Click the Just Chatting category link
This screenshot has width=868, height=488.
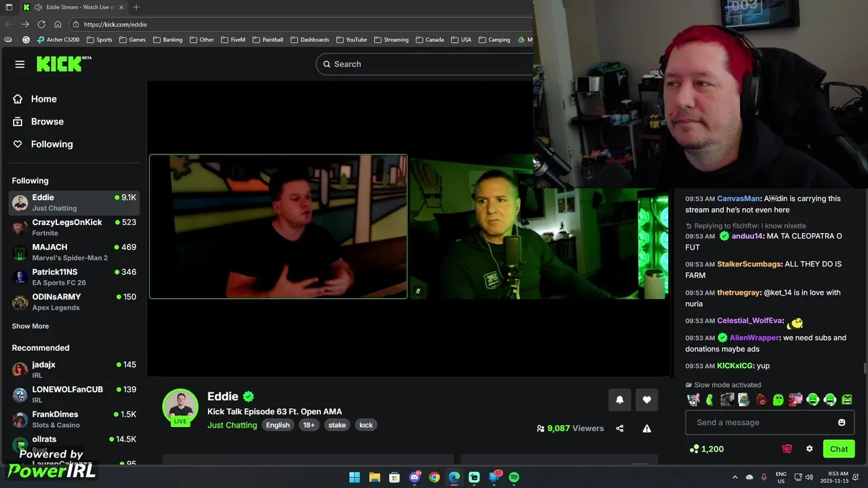[232, 425]
